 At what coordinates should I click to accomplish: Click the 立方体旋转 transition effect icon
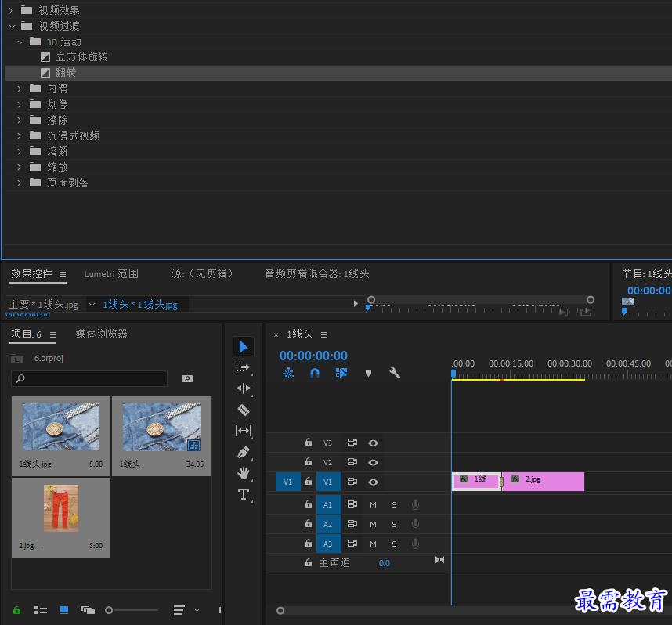pyautogui.click(x=45, y=57)
